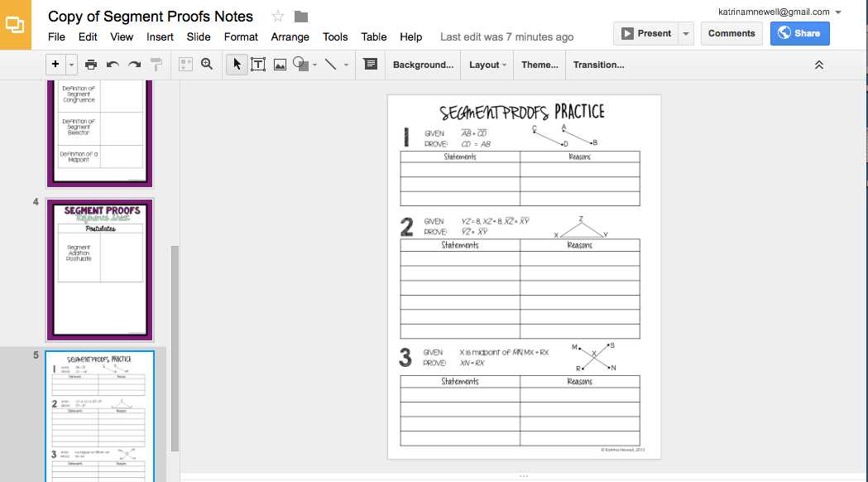Insert a comment from toolbar
Screen dimensions: 868x482
371,65
